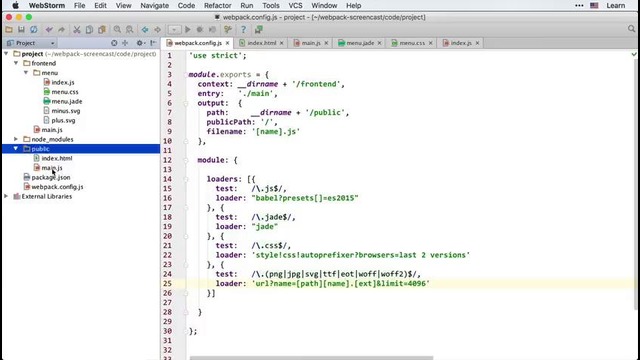Navigate Forward with arrow icon
640x360 pixels.
point(157,29)
